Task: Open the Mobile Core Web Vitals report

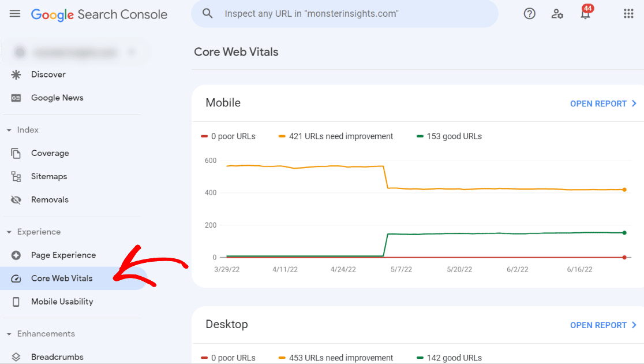Action: (603, 103)
